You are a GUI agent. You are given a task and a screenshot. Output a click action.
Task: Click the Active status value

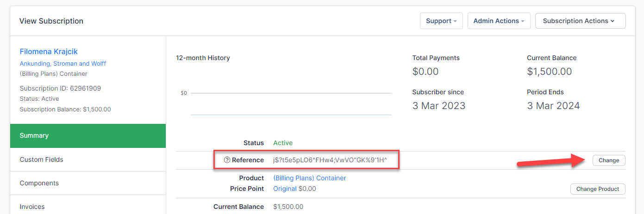point(283,143)
